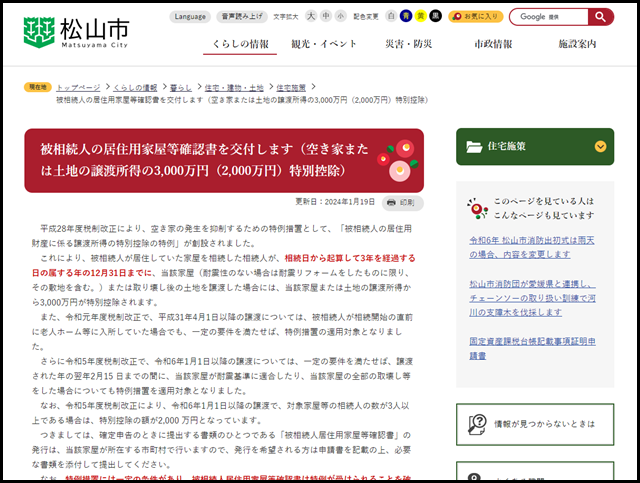
Task: Select large text size 大
Action: tap(311, 17)
